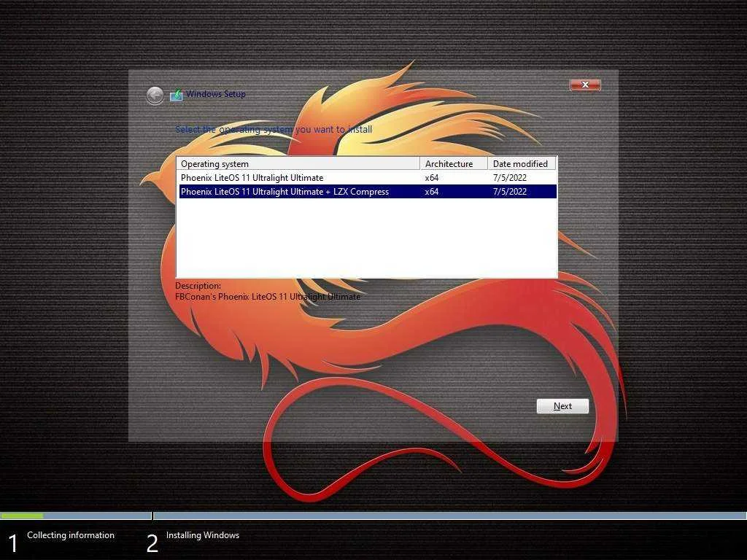The width and height of the screenshot is (747, 560).
Task: Click the Windows Setup title text
Action: pos(216,94)
